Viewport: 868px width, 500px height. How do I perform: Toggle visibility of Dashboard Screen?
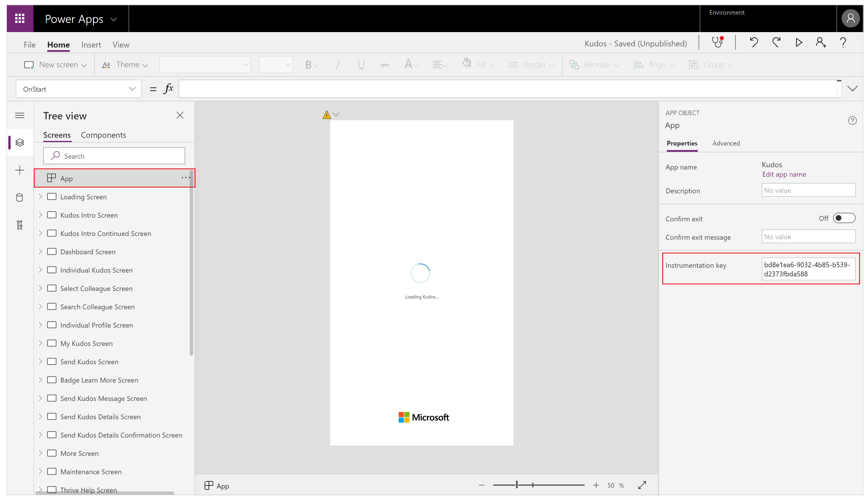pyautogui.click(x=41, y=252)
